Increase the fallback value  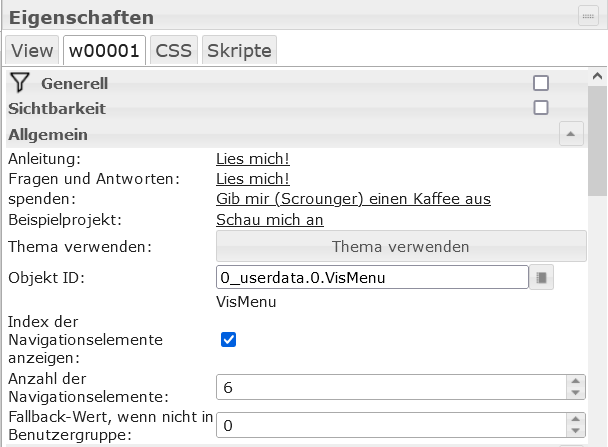tap(574, 419)
